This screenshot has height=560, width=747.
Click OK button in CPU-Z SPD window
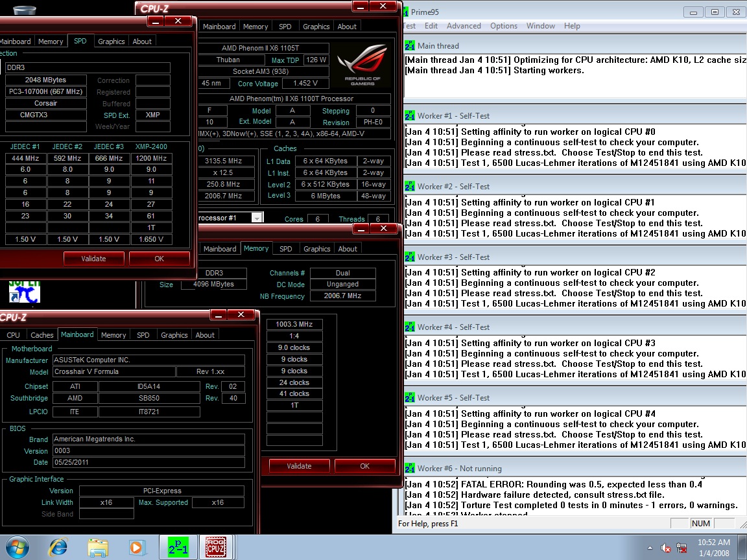pyautogui.click(x=159, y=259)
